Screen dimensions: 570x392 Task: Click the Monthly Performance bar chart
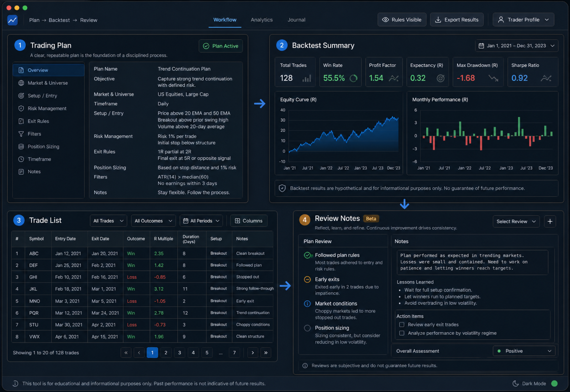coord(482,133)
